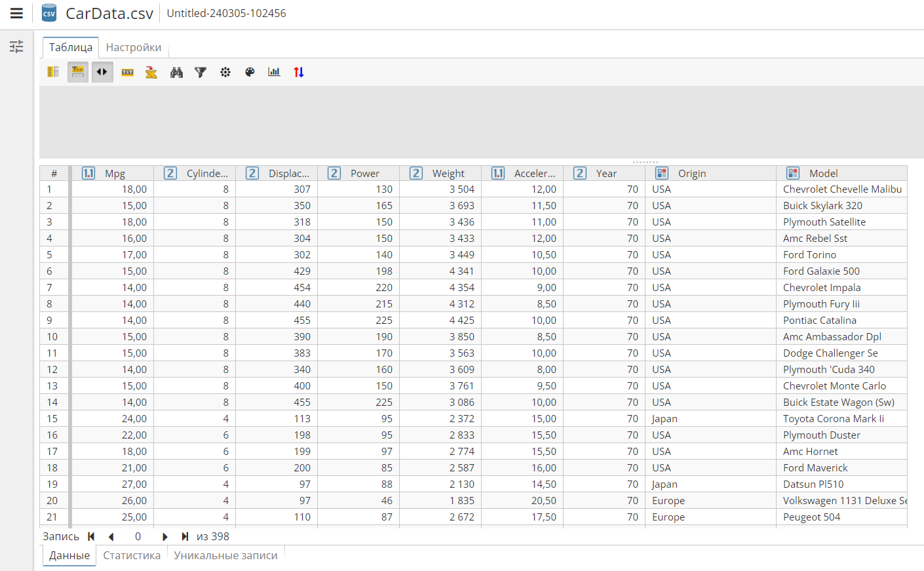Viewport: 924px width, 571px height.
Task: Select cell Plymouth Satellite
Action: point(842,222)
